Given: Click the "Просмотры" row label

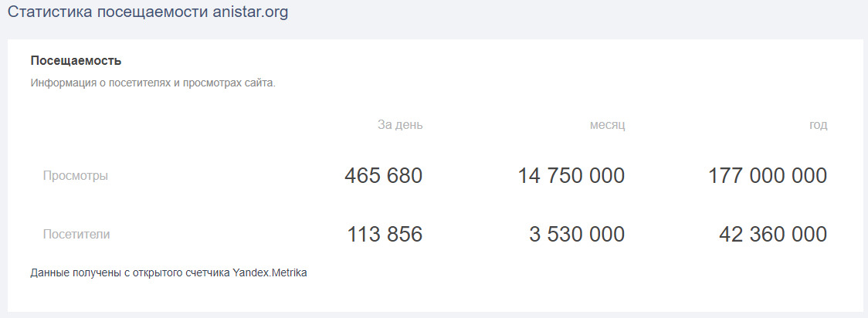Looking at the screenshot, I should [76, 176].
